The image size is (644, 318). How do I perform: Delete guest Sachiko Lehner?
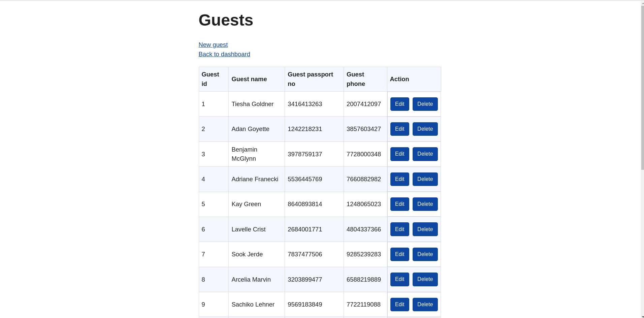[425, 304]
